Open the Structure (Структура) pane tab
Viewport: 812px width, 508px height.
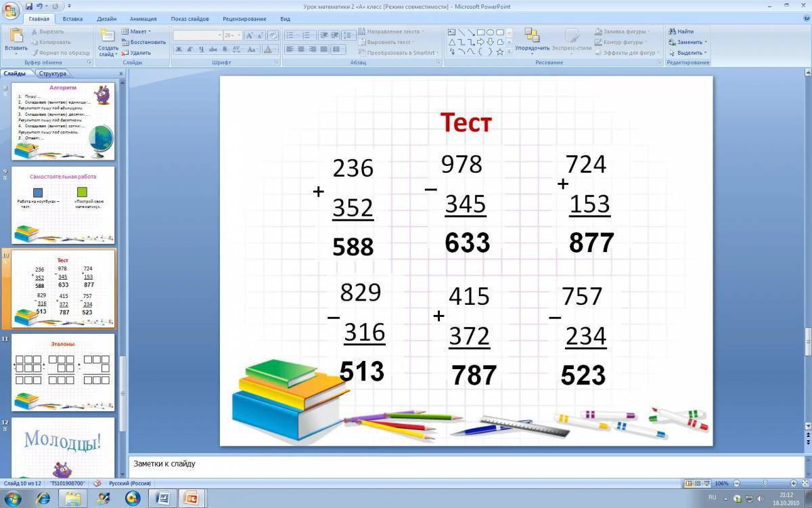[53, 73]
